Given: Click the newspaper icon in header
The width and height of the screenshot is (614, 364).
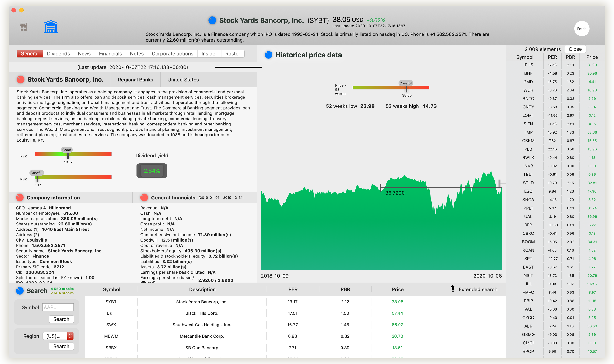Looking at the screenshot, I should pyautogui.click(x=24, y=26).
